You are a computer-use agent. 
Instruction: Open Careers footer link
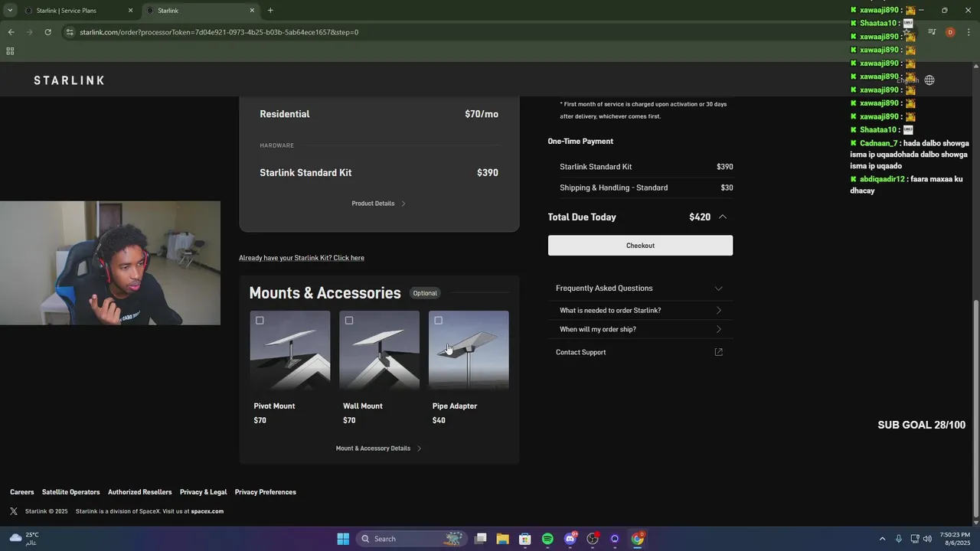click(x=21, y=492)
